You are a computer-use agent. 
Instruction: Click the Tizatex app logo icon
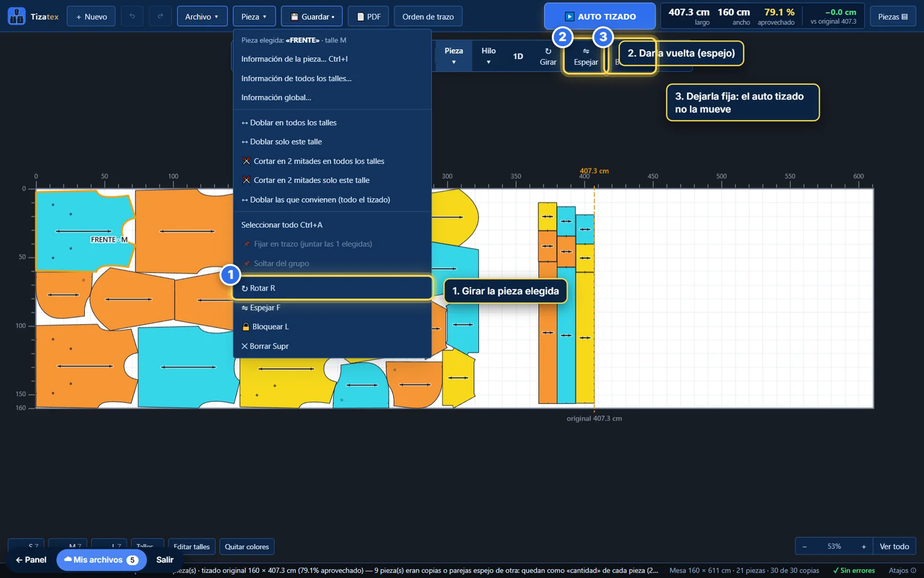tap(17, 16)
